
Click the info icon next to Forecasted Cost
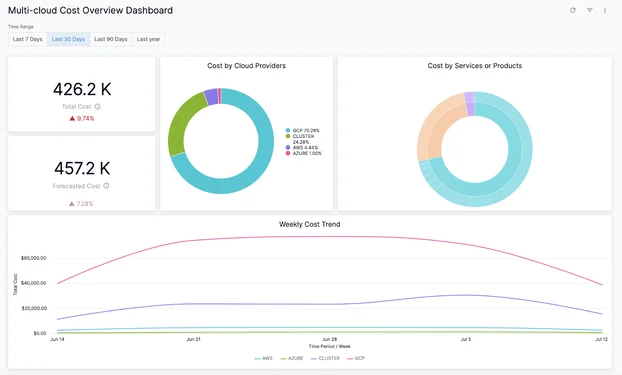(106, 186)
